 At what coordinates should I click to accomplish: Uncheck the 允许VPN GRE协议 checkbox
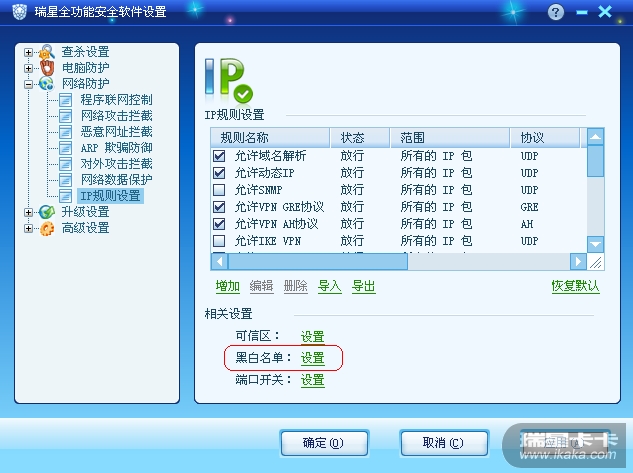click(219, 207)
